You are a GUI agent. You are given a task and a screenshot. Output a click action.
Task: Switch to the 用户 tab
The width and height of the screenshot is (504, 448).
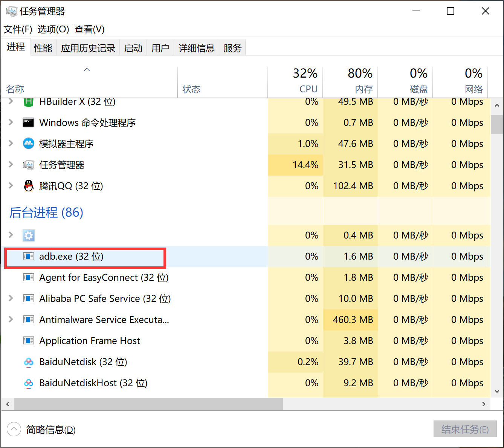pos(160,48)
